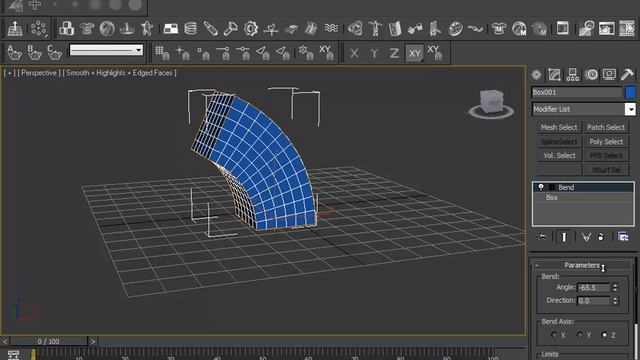Screen dimensions: 640x360
Task: Open the Utilities hammer tab
Action: pos(627,75)
